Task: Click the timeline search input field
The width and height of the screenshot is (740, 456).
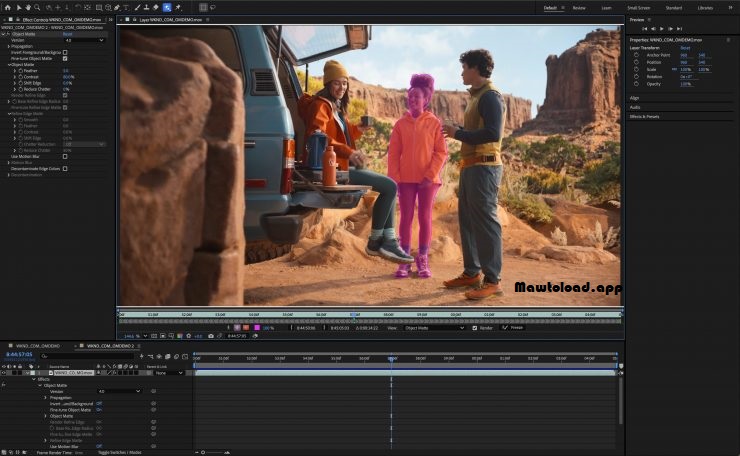Action: (88, 356)
